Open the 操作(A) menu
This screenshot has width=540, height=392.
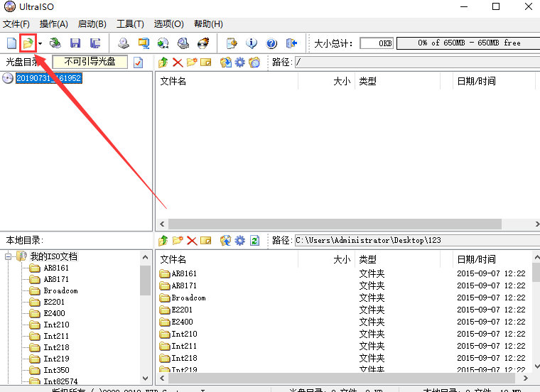point(54,24)
